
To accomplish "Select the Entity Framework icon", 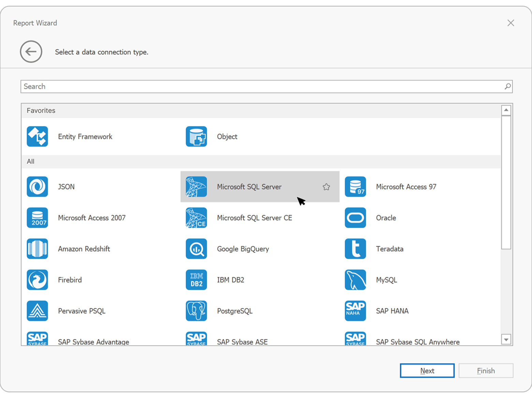I will (x=38, y=137).
